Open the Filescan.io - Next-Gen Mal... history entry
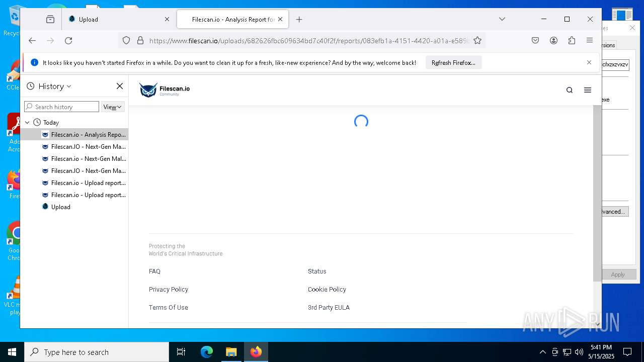This screenshot has width=644, height=362. 74,159
